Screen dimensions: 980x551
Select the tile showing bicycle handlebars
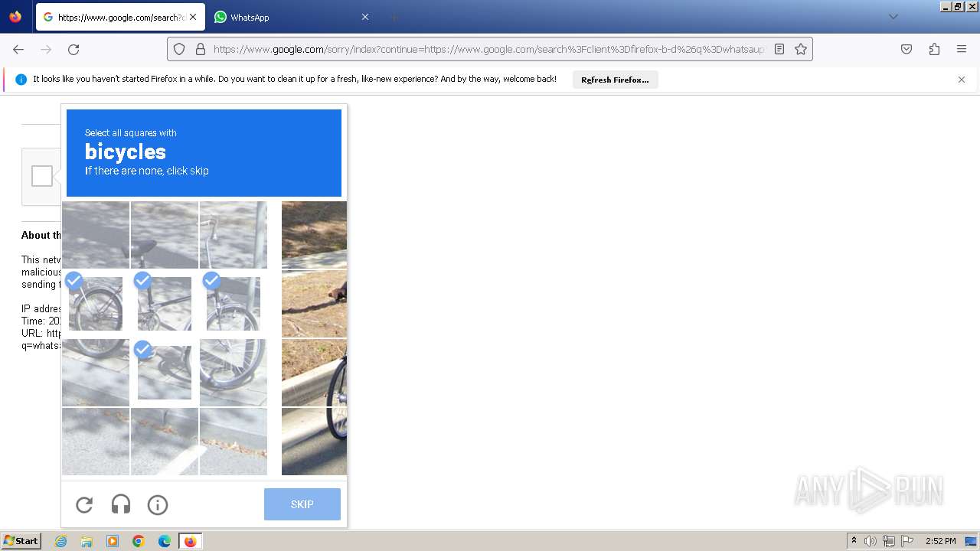(234, 235)
